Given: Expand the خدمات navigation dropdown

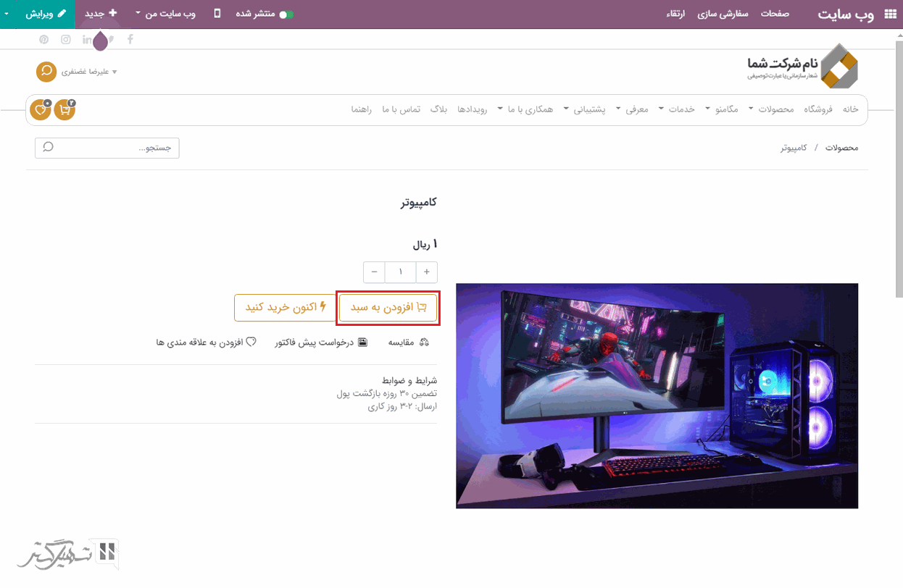Looking at the screenshot, I should click(677, 109).
